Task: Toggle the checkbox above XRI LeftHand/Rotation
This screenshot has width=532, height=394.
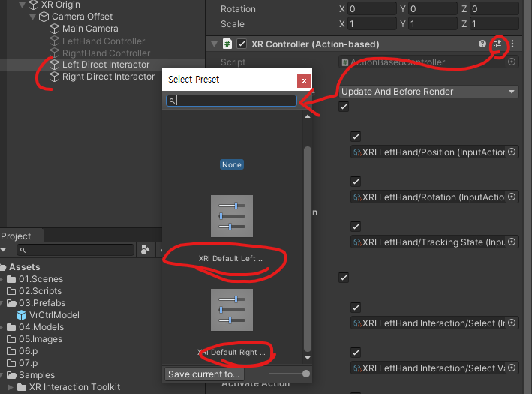Action: [356, 182]
